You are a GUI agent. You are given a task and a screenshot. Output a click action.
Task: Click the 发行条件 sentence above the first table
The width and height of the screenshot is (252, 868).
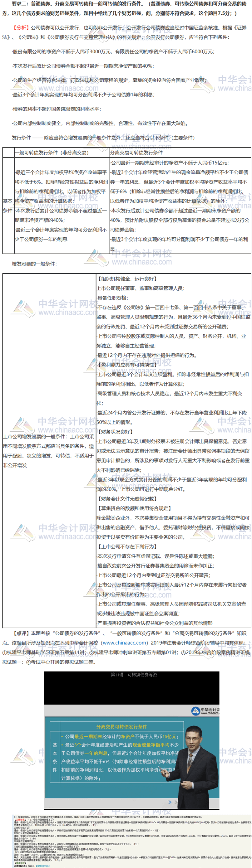[x=103, y=138]
